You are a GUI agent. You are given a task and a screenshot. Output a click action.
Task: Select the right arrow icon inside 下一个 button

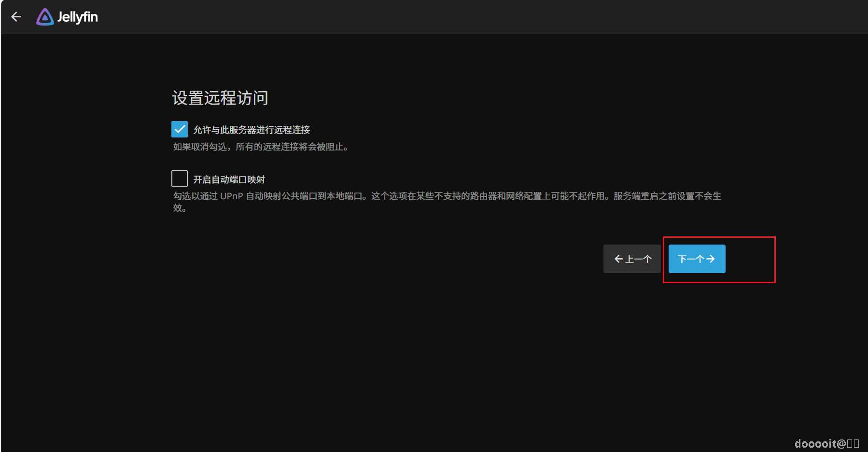pyautogui.click(x=711, y=259)
